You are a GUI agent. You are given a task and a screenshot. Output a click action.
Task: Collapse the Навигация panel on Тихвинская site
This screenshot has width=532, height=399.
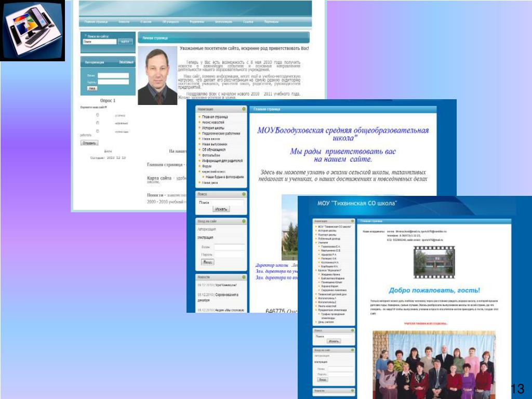pyautogui.click(x=353, y=221)
